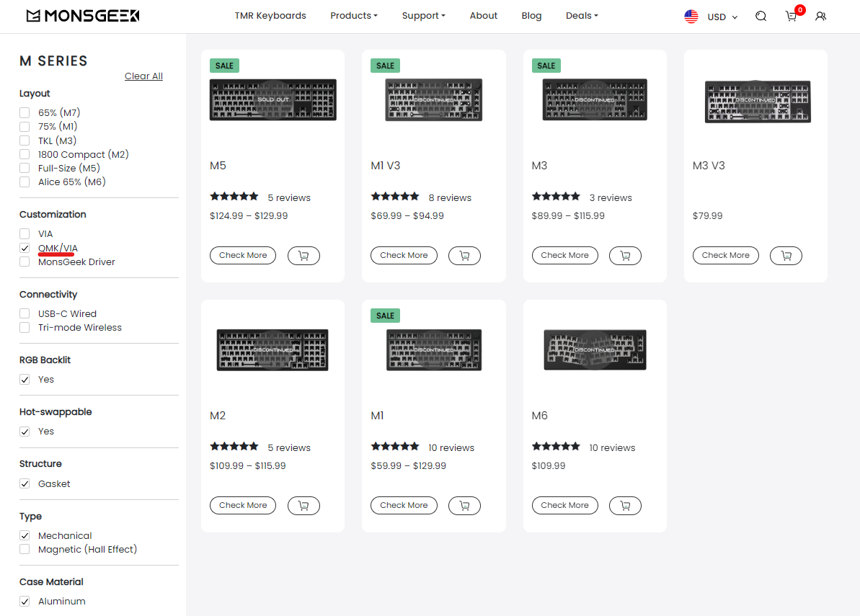Viewport: 860px width, 616px height.
Task: Expand the Deals dropdown menu
Action: pos(582,16)
